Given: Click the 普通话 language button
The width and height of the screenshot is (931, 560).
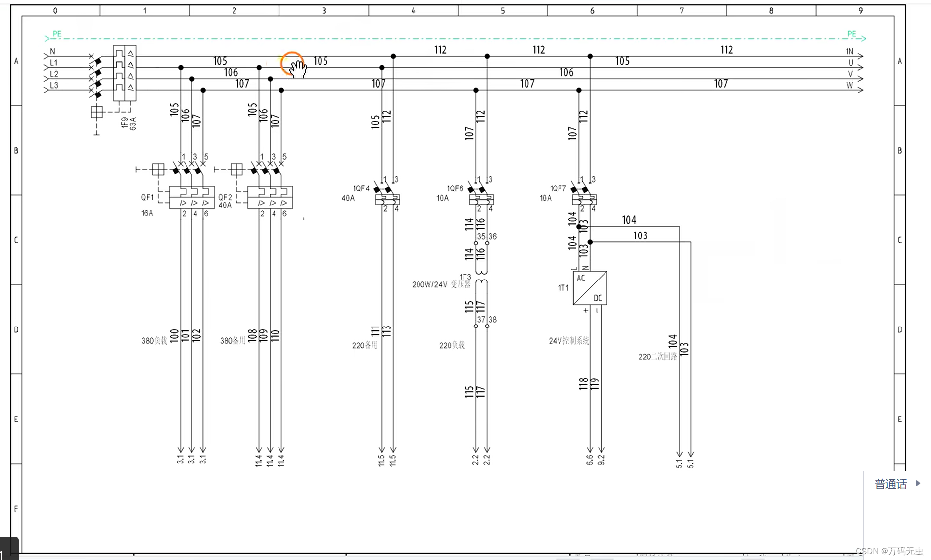Looking at the screenshot, I should [890, 484].
